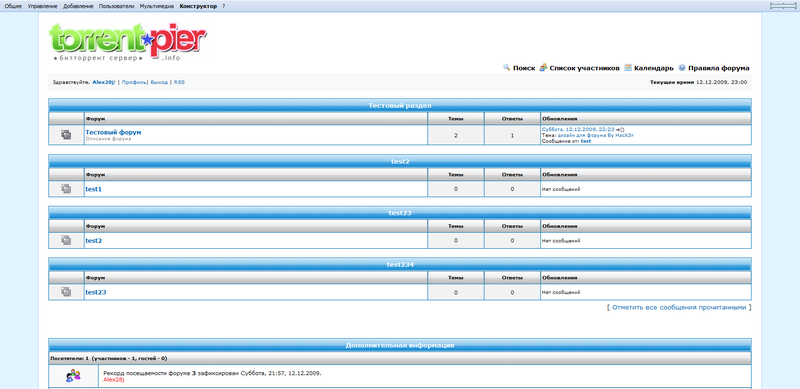Image resolution: width=800 pixels, height=389 pixels.
Task: Open the test1 forum link
Action: 94,189
